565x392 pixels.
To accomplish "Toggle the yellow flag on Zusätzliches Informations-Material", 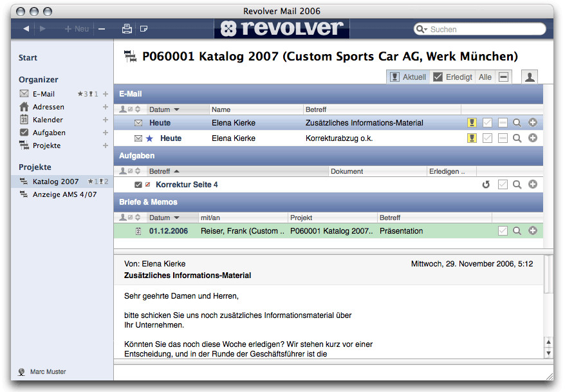I will coord(472,123).
